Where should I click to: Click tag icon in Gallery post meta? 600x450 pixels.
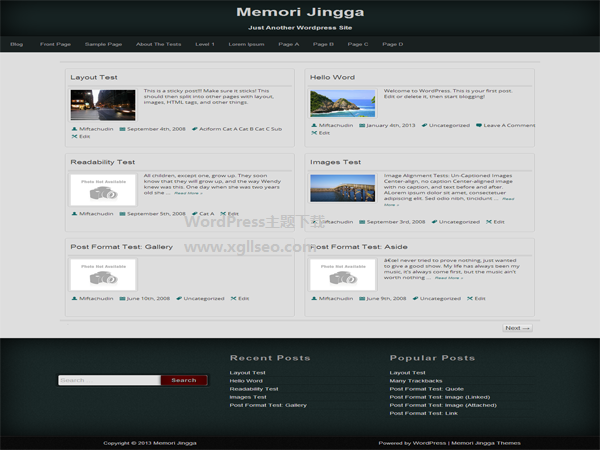point(179,298)
